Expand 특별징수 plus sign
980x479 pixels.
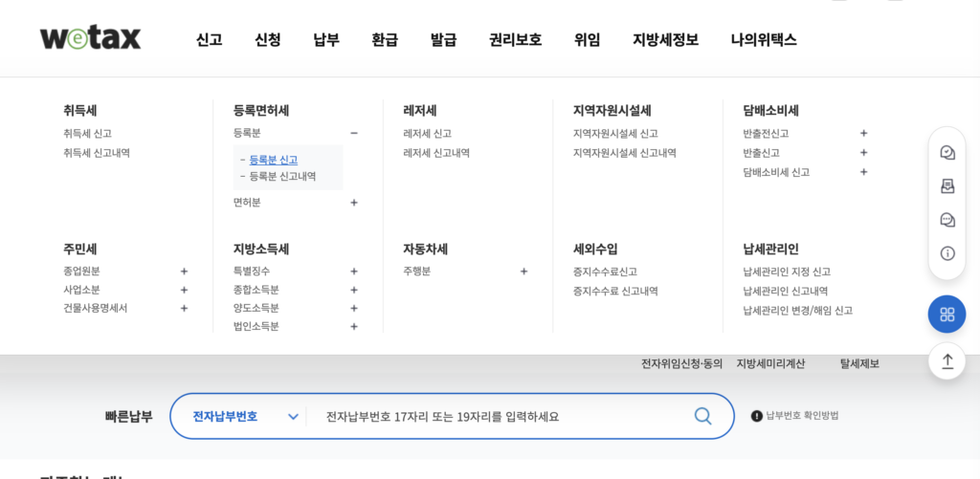coord(354,271)
